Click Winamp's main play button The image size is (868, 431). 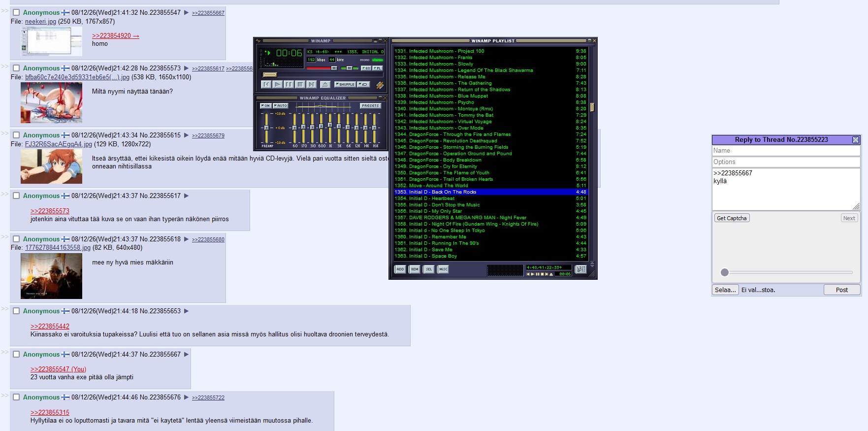pyautogui.click(x=278, y=84)
